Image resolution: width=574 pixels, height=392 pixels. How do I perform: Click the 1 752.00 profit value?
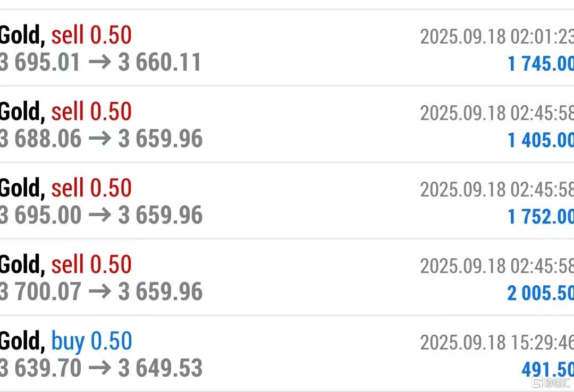[541, 216]
